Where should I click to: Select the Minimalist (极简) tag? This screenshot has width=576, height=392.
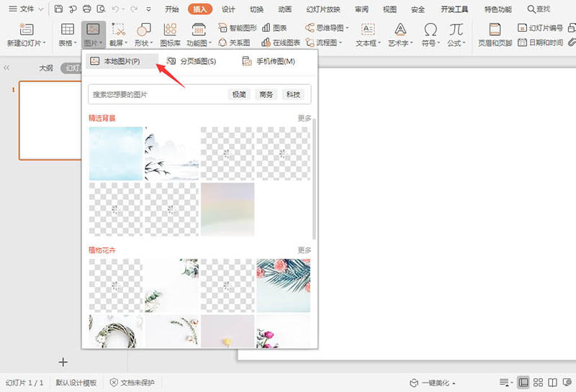tap(239, 94)
